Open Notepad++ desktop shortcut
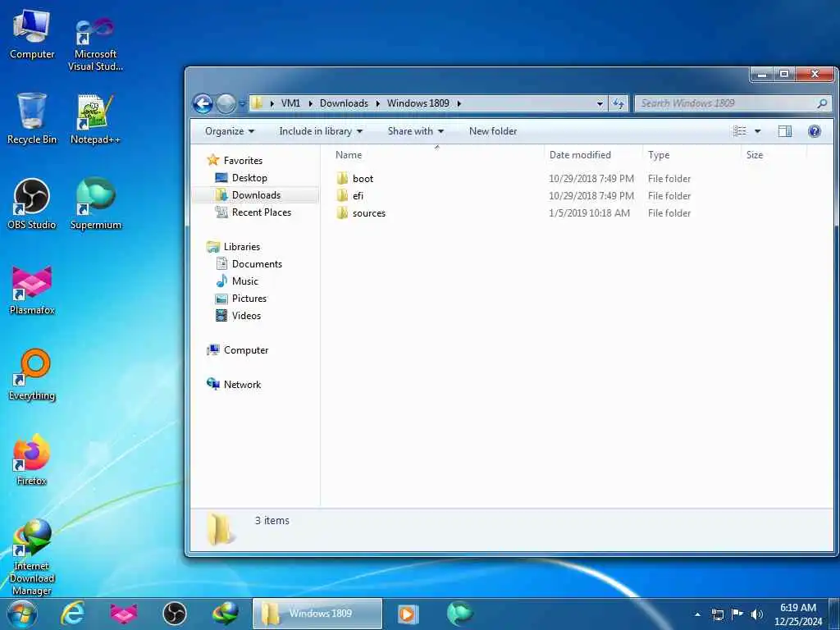 click(x=95, y=119)
